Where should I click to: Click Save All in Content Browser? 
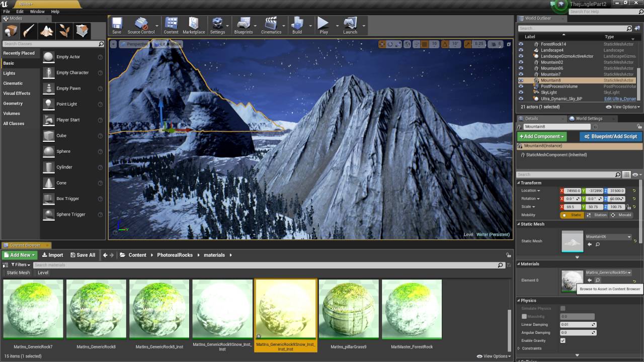83,255
